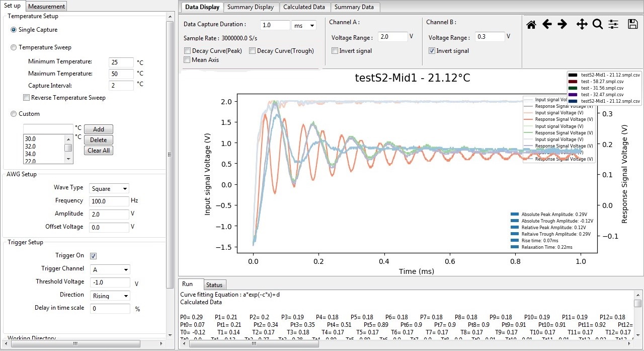
Task: Click the Add temperature button
Action: tap(98, 129)
